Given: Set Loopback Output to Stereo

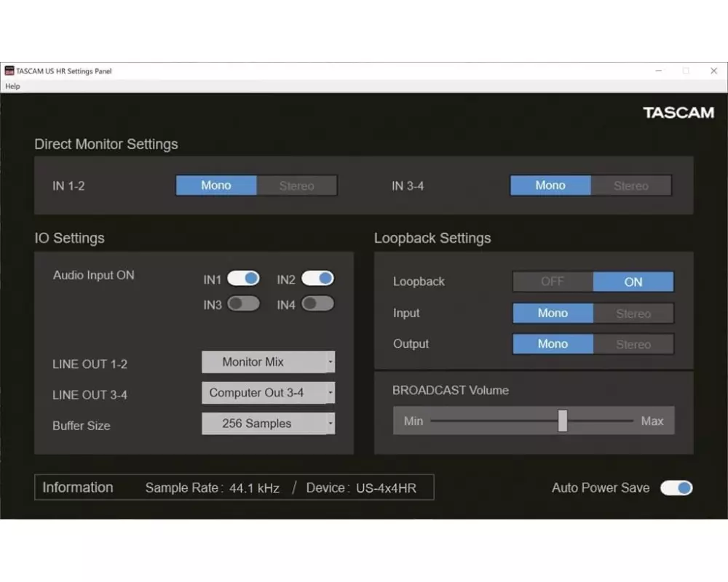Looking at the screenshot, I should [x=633, y=344].
